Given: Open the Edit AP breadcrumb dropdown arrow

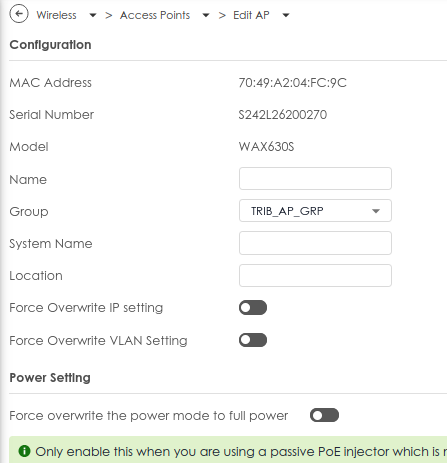Looking at the screenshot, I should click(x=286, y=15).
